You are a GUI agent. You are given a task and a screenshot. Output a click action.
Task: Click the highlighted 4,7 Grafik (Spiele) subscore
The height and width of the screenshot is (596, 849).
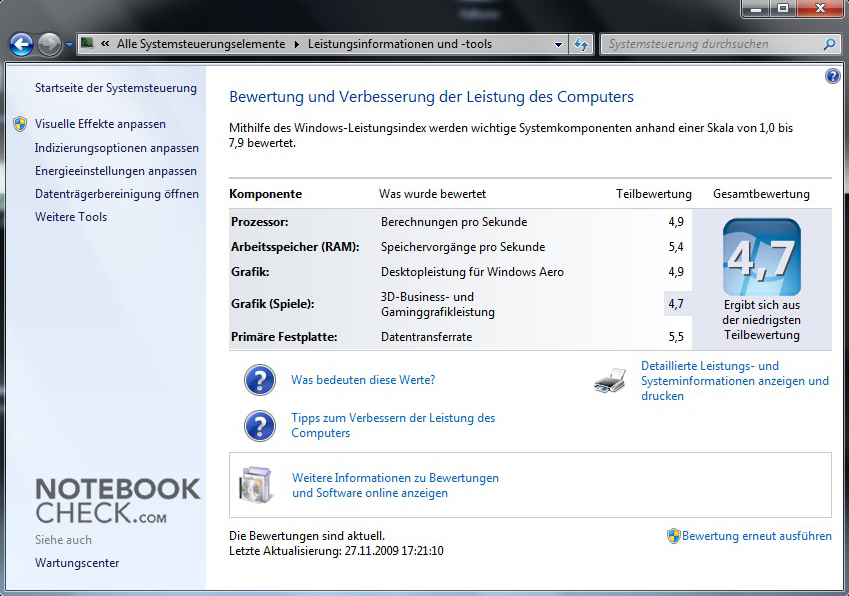click(676, 304)
